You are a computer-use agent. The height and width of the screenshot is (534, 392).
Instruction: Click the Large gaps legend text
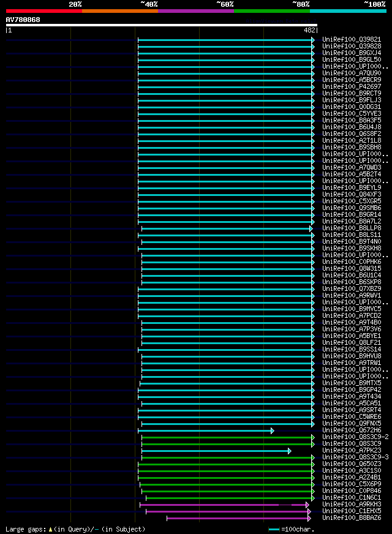75,529
